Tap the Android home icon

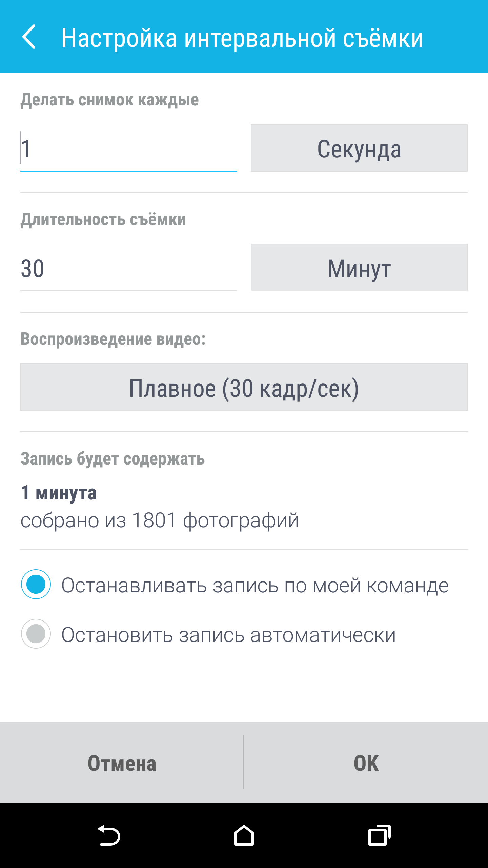(x=244, y=835)
